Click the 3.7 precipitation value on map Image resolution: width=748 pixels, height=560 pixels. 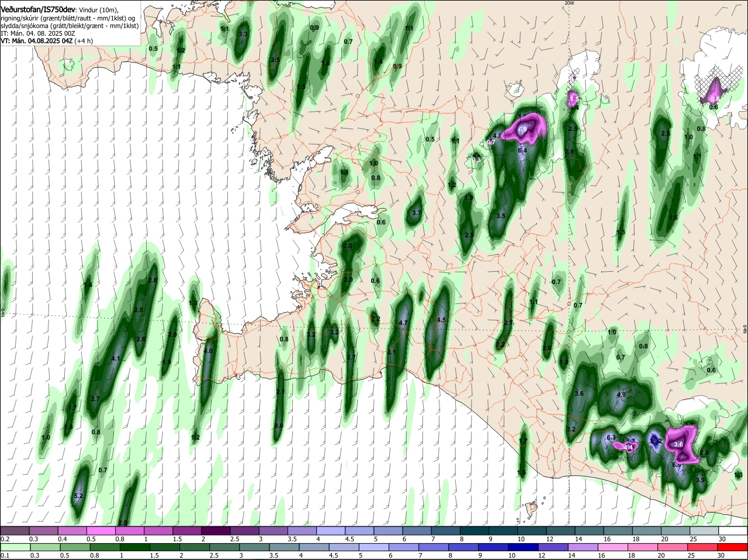coord(416,213)
